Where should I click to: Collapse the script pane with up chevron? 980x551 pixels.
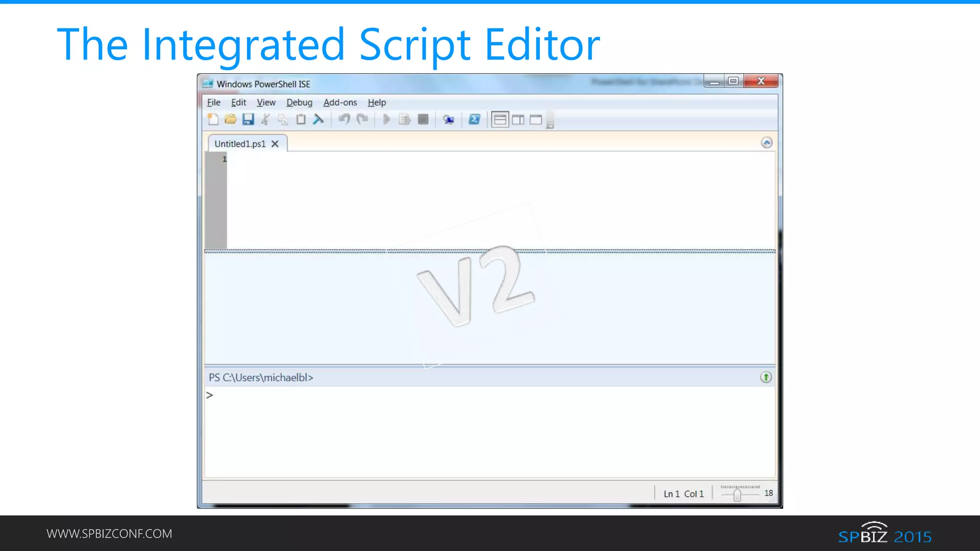click(767, 143)
